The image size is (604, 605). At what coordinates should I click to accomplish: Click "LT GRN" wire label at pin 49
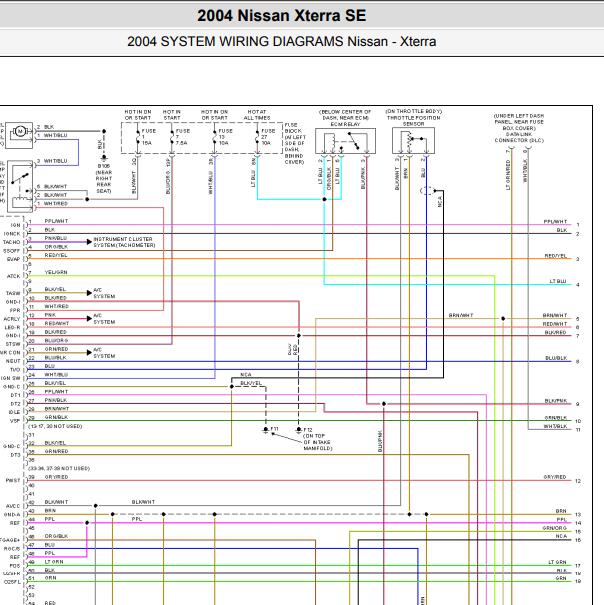(54, 562)
